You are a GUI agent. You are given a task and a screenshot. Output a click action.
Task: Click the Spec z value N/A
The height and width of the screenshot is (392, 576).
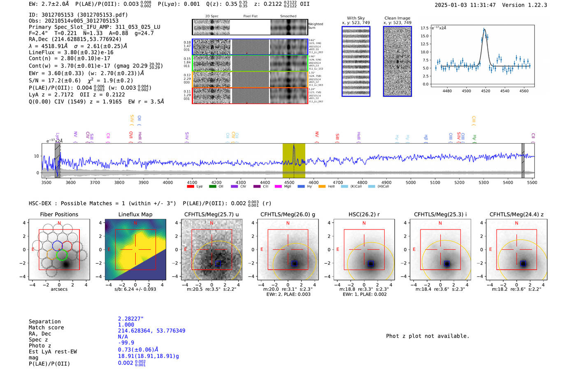pyautogui.click(x=123, y=337)
